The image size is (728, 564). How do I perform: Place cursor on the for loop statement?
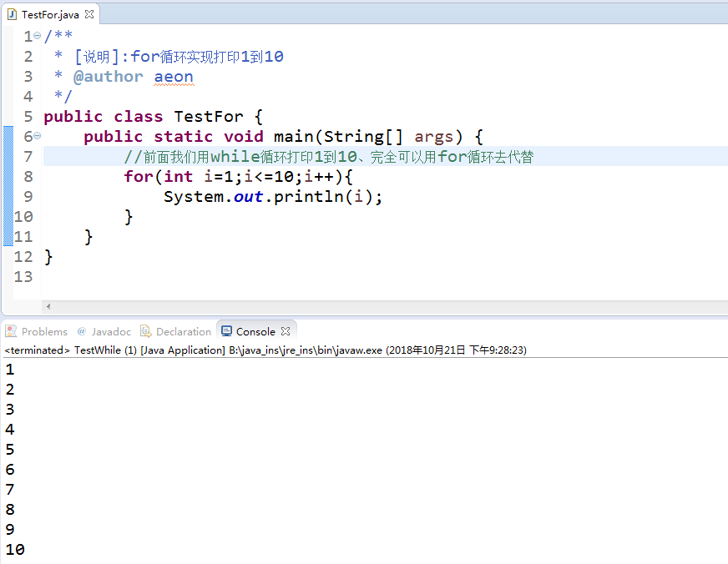click(238, 177)
